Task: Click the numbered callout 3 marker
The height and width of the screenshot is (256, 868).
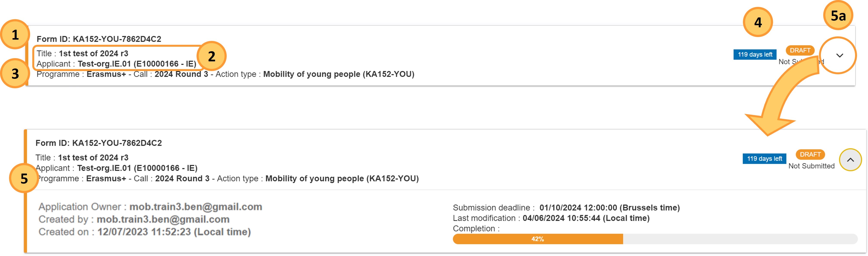Action: coord(15,73)
